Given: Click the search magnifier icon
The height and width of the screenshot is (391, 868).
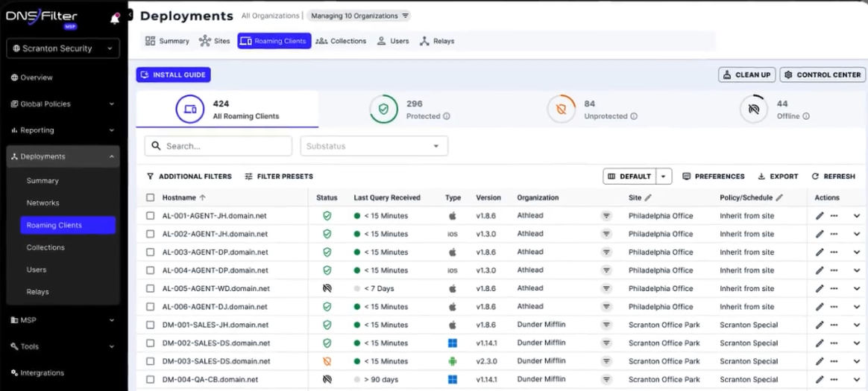Looking at the screenshot, I should pyautogui.click(x=156, y=146).
